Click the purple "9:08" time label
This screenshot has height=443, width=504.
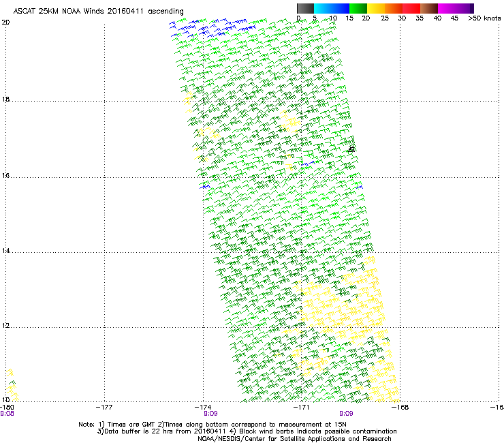(x=7, y=414)
